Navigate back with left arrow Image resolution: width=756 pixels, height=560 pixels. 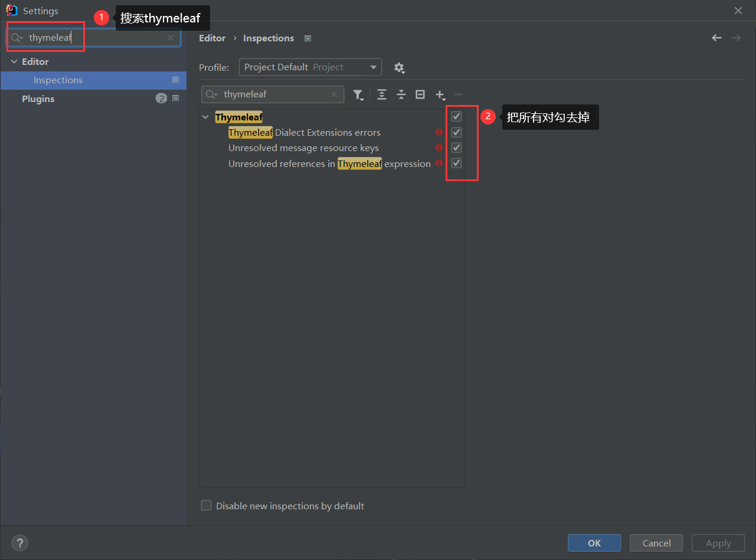pyautogui.click(x=716, y=38)
